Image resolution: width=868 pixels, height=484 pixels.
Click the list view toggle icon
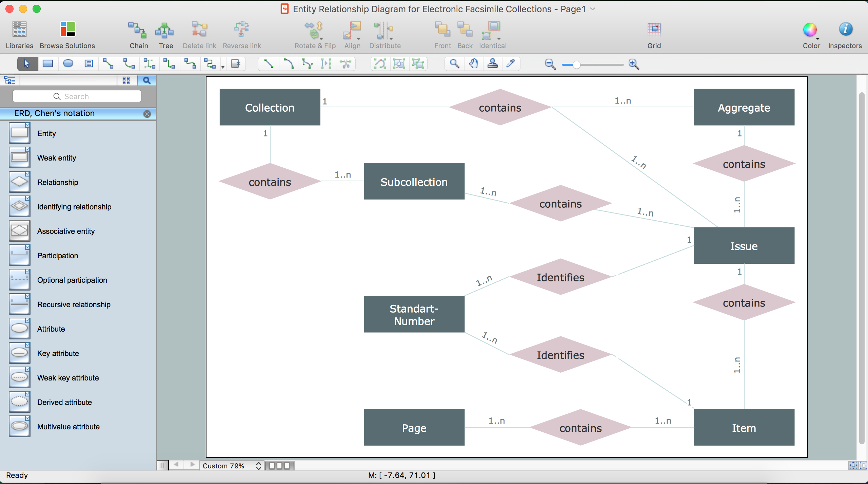click(10, 80)
